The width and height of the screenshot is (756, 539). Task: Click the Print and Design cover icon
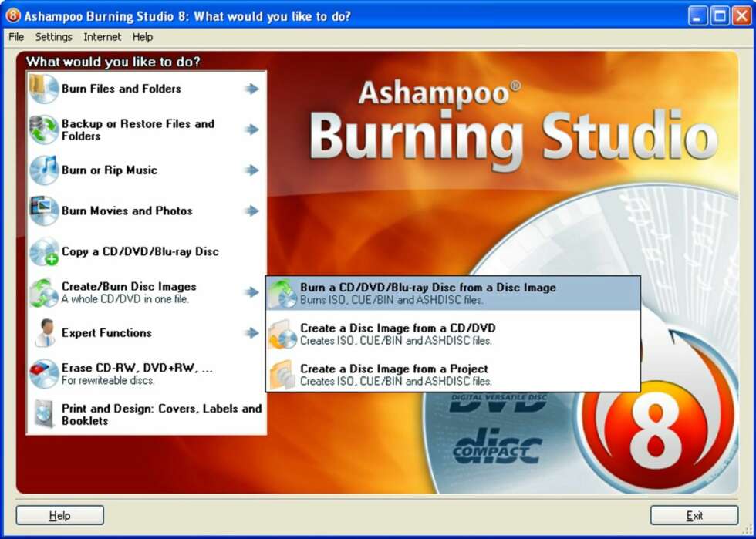[43, 414]
